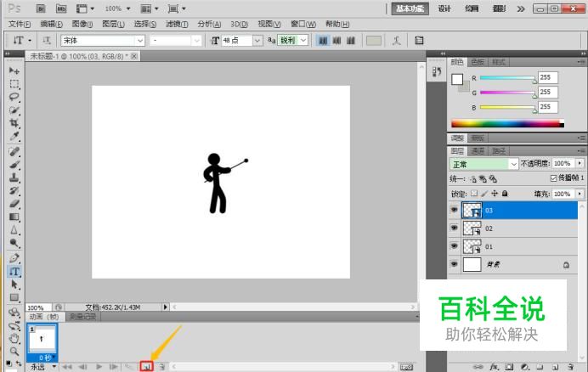This screenshot has width=588, height=372.
Task: Toggle visibility of layer 01
Action: (454, 246)
